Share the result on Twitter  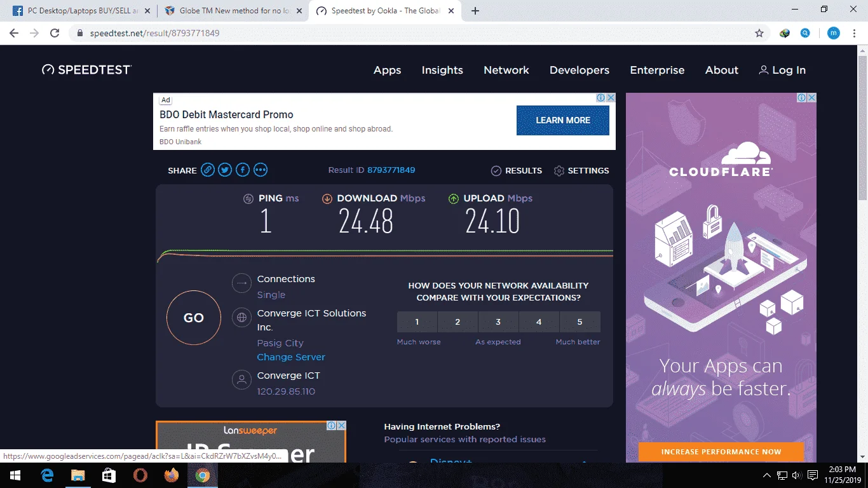coord(225,170)
